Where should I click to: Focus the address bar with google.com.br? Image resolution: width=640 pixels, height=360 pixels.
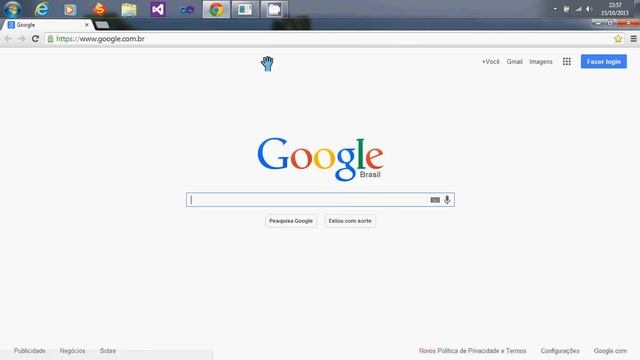point(331,39)
